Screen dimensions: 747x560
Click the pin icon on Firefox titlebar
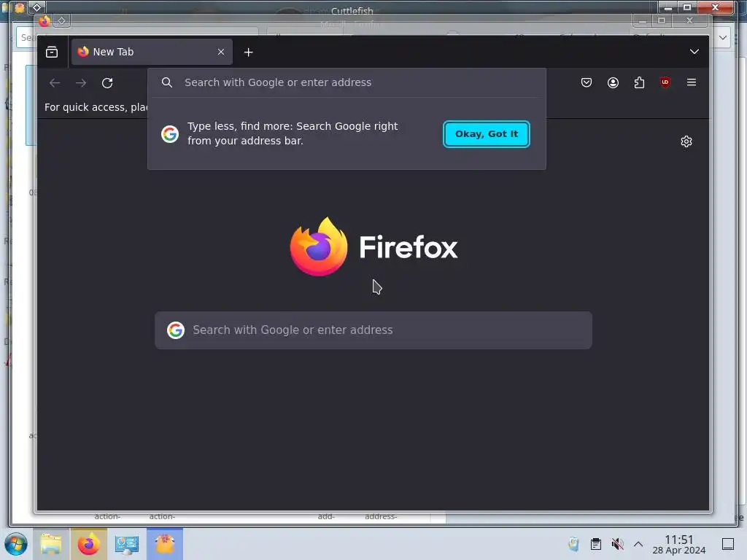[61, 21]
